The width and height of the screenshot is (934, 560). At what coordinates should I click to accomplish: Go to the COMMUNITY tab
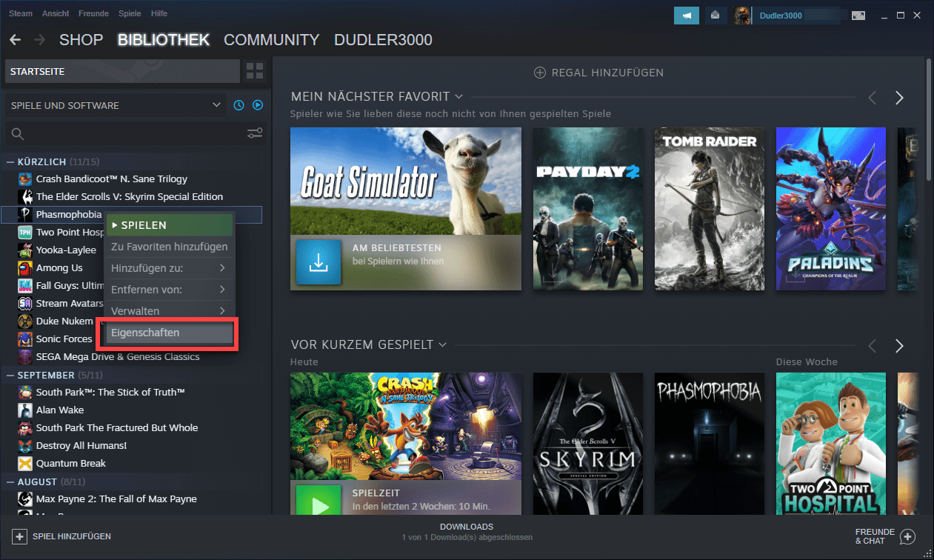click(x=272, y=40)
